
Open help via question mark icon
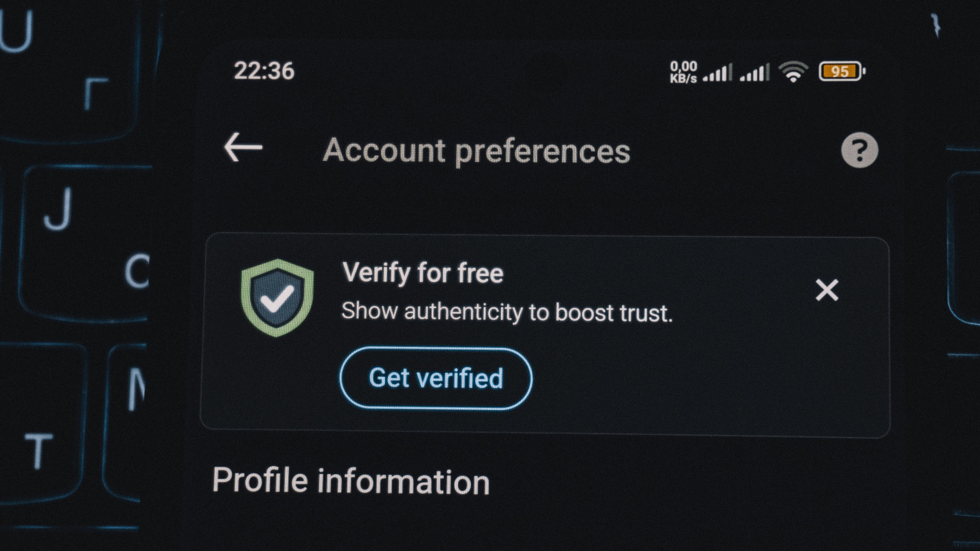pos(860,150)
